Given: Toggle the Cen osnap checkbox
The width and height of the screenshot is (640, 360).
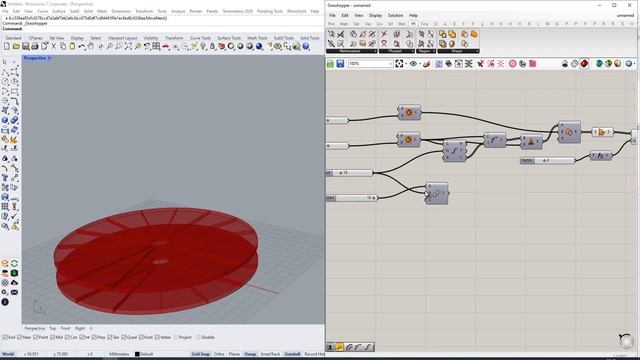Looking at the screenshot, I should click(67, 337).
